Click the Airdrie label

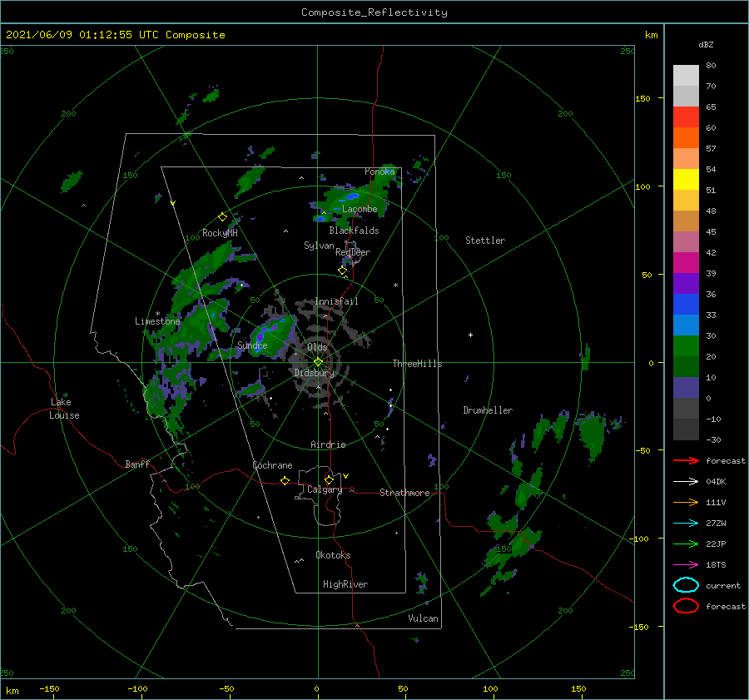[328, 444]
